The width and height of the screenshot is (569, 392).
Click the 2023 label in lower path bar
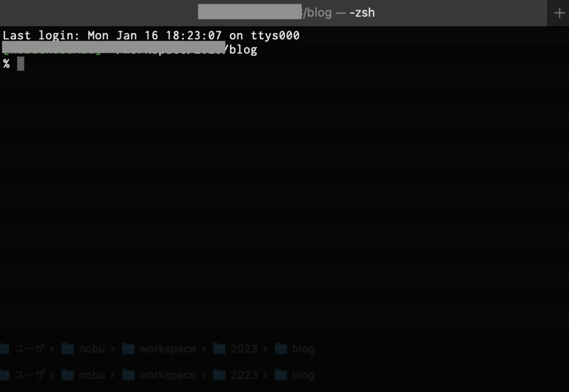[244, 375]
